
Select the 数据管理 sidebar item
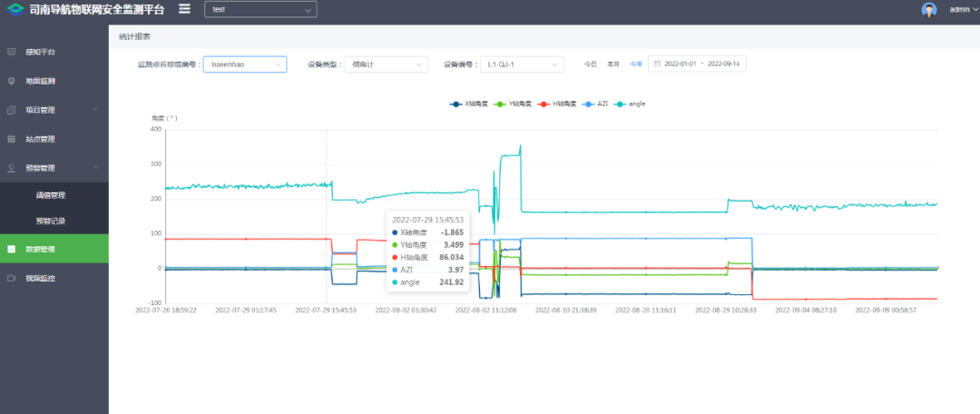pos(54,249)
